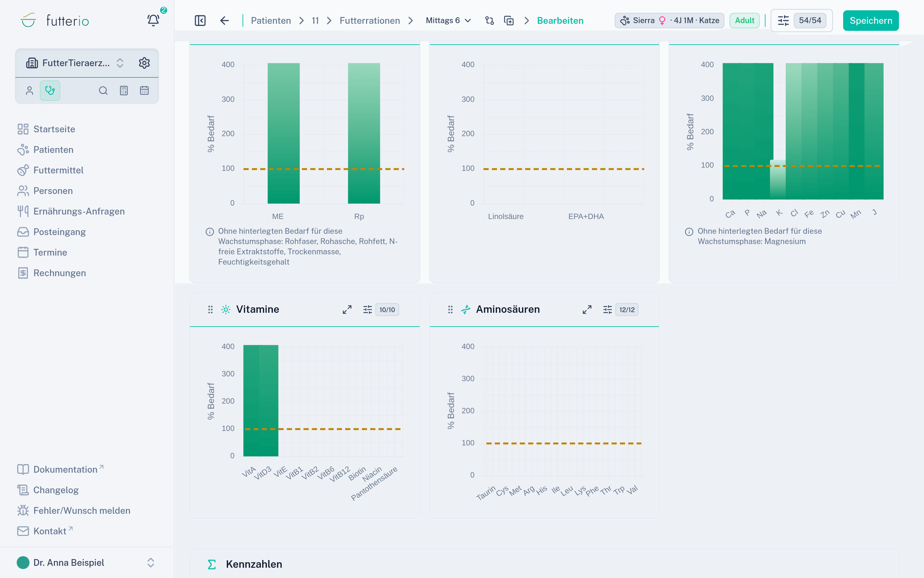Viewport: 924px width, 578px height.
Task: Expand the Aminosäuren chart fullscreen
Action: tap(587, 310)
